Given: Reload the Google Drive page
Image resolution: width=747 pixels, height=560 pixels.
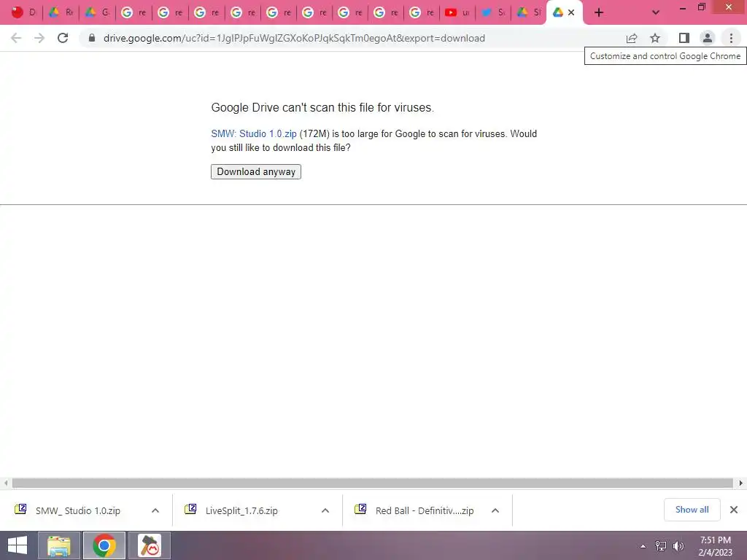Looking at the screenshot, I should point(63,38).
